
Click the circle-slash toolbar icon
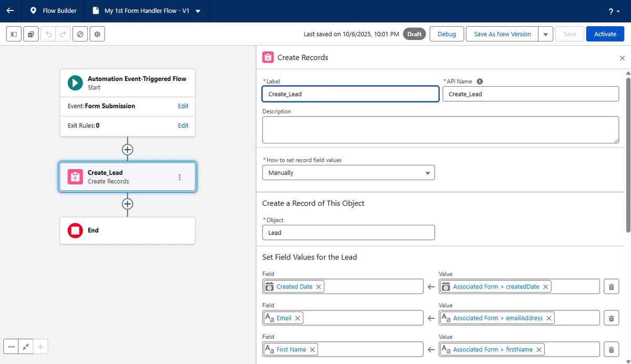(80, 34)
